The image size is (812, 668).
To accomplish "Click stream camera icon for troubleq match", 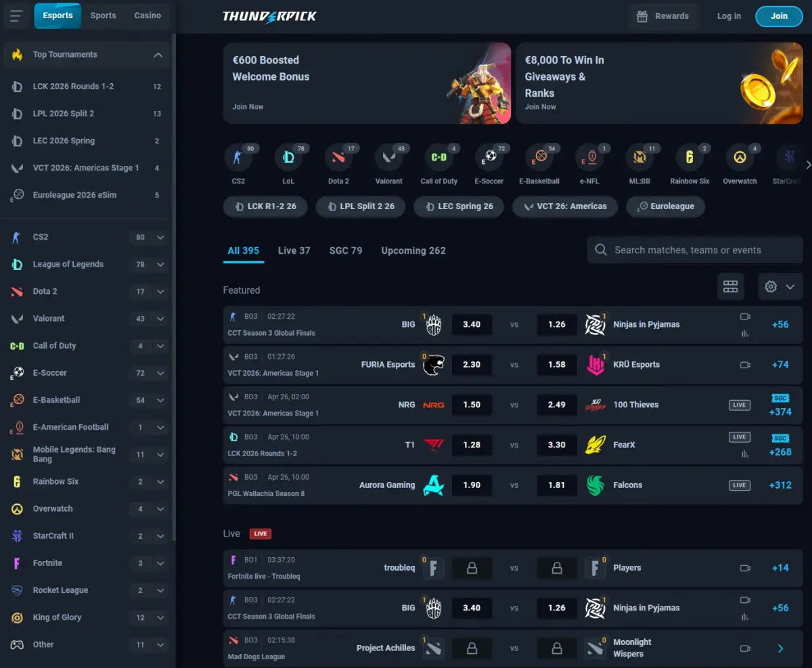I will pyautogui.click(x=745, y=568).
